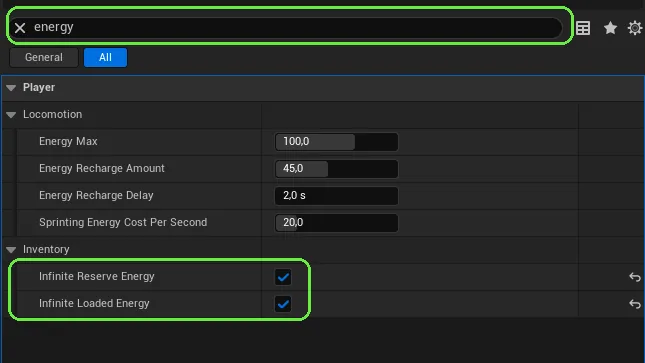Uncheck Infinite Reserve Energy checkbox

click(283, 277)
